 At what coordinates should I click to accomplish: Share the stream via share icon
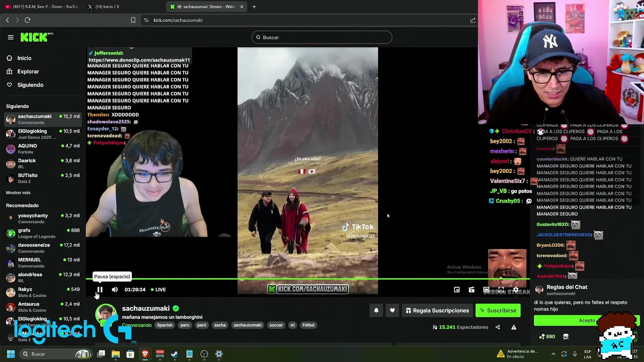click(x=498, y=327)
